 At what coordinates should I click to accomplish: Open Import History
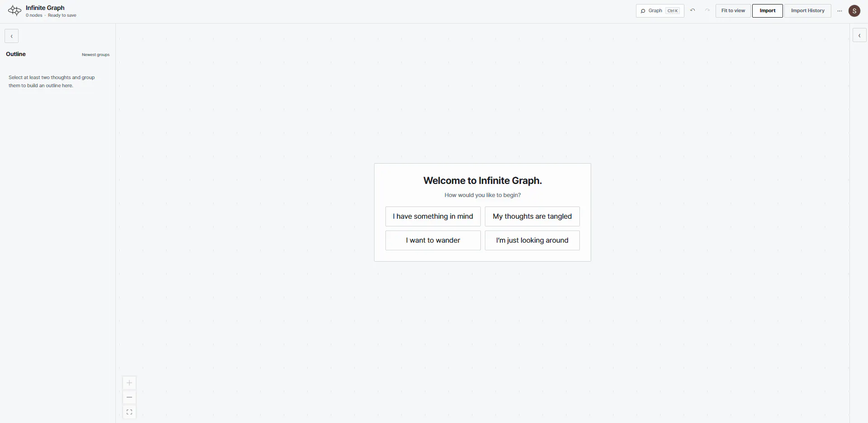pyautogui.click(x=807, y=11)
